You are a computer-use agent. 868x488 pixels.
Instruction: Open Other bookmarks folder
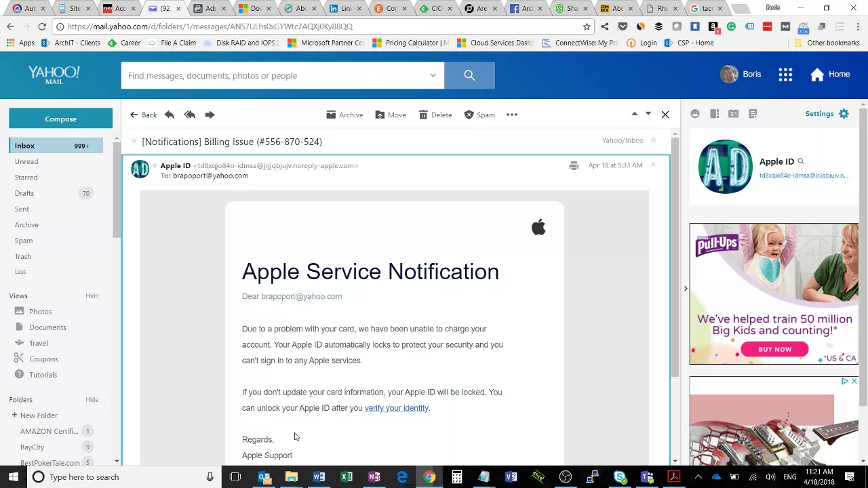tap(827, 43)
